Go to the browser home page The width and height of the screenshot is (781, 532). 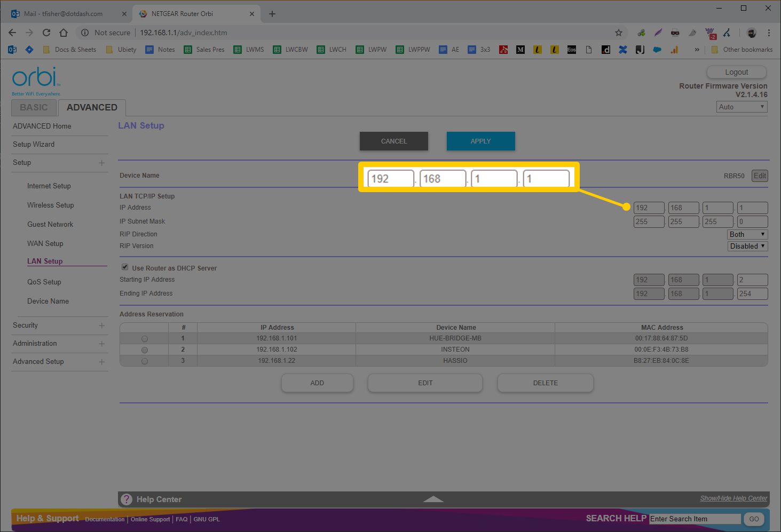[x=64, y=33]
